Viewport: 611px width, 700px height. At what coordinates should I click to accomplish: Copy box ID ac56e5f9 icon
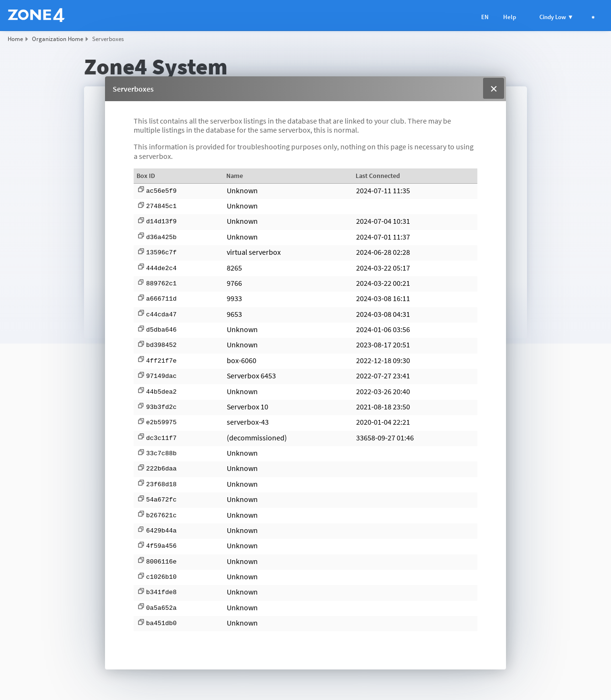click(141, 190)
